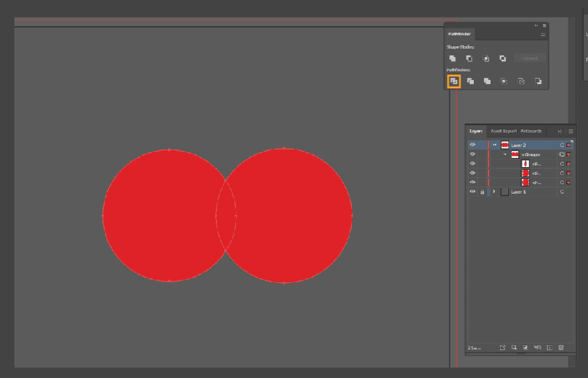This screenshot has height=378, width=588.
Task: Click the Crop pathfinder icon
Action: point(504,81)
